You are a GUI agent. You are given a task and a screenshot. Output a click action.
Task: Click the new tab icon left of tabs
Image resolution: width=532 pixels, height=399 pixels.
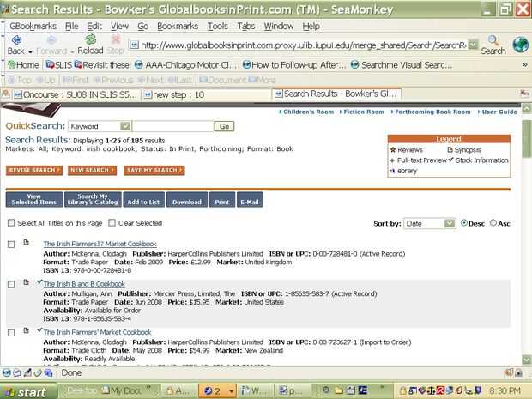6,94
